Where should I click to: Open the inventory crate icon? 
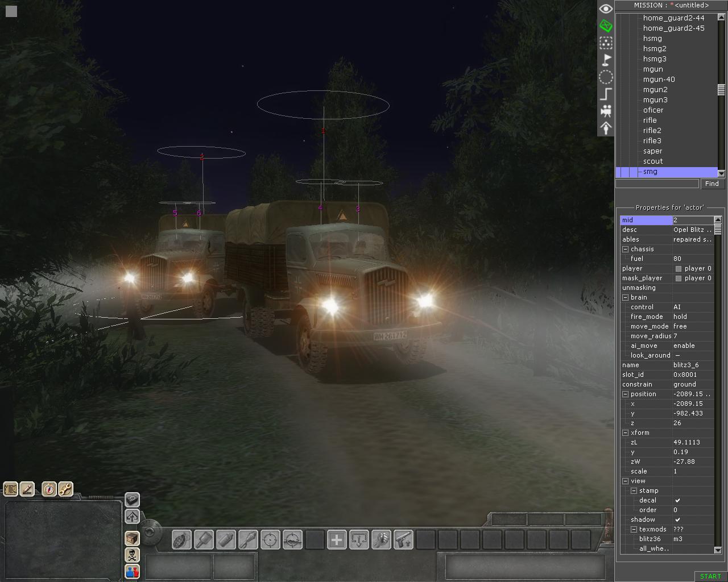132,538
